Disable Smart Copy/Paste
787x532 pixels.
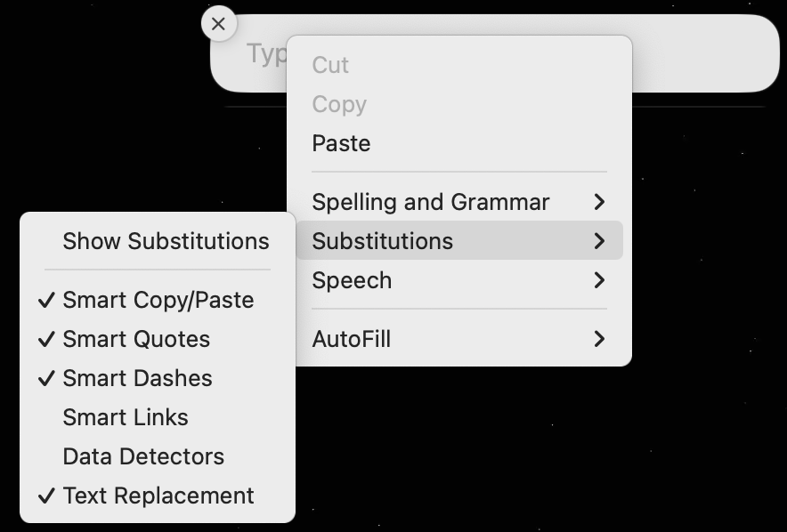coord(158,300)
